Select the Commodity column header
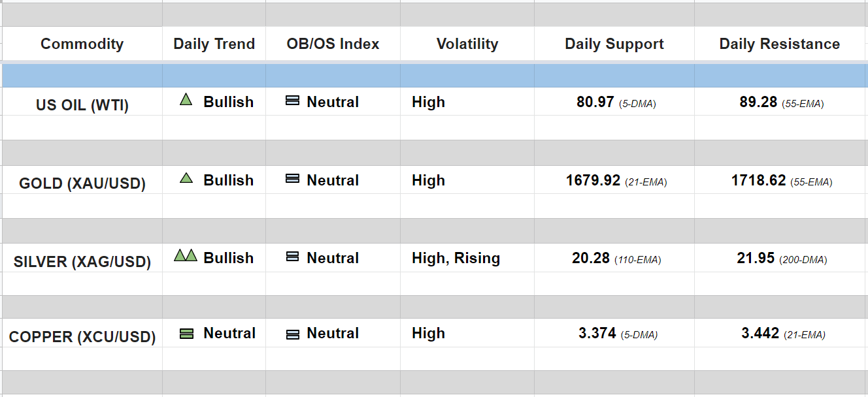The height and width of the screenshot is (397, 868). coord(82,44)
